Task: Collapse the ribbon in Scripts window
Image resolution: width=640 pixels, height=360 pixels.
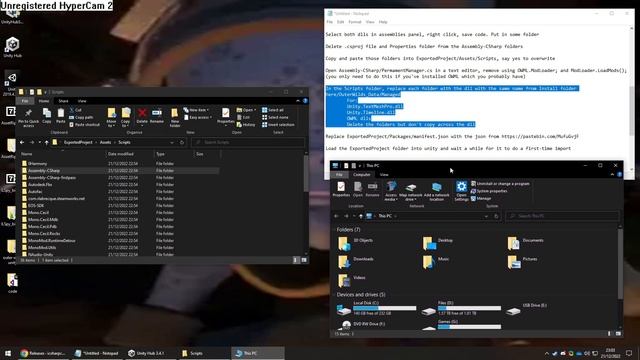Action: 298,101
